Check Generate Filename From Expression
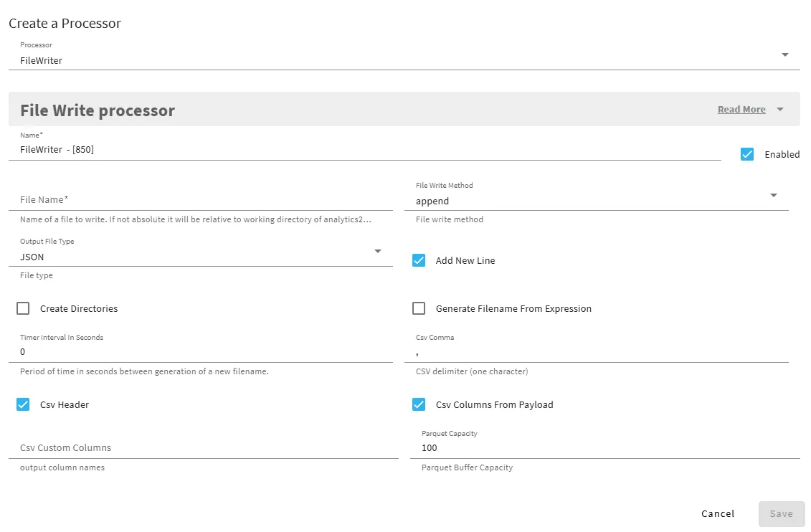811x532 pixels. (x=419, y=308)
